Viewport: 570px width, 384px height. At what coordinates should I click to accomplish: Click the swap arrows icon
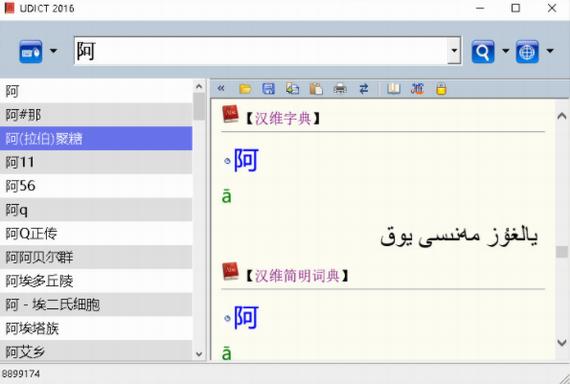point(364,88)
